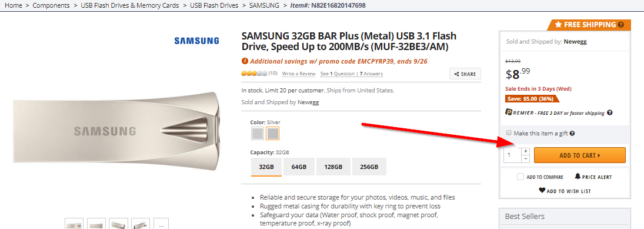The height and width of the screenshot is (229, 644).
Task: Select the 64GB capacity option
Action: [x=299, y=167]
